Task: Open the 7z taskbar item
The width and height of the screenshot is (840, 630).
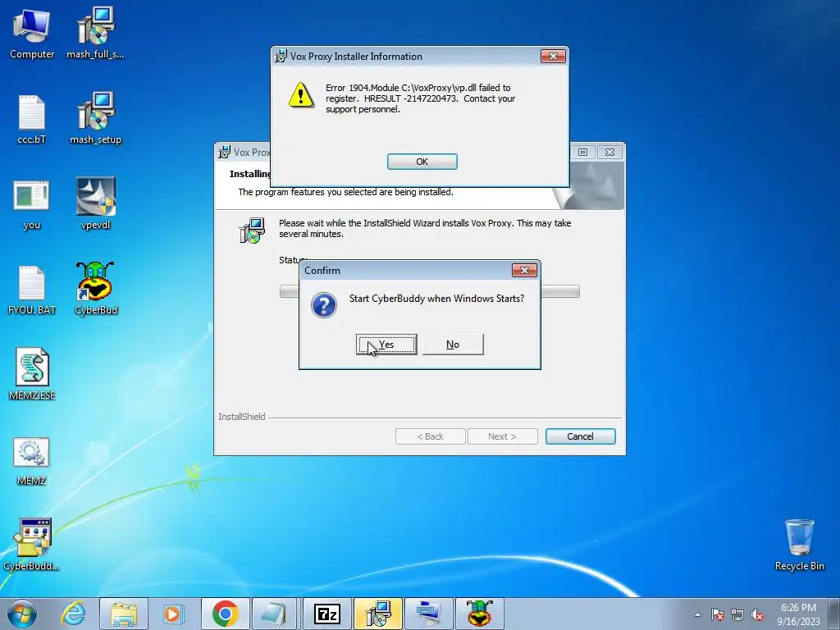Action: (326, 614)
